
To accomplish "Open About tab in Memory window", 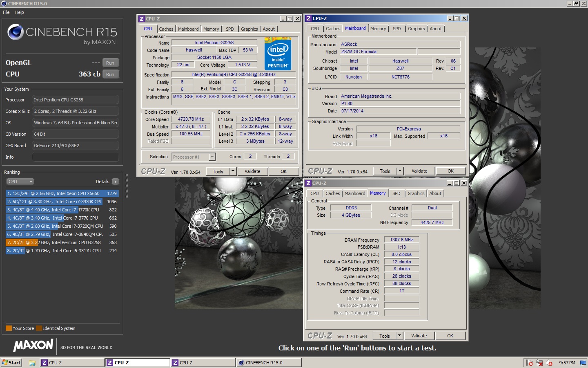I will [435, 193].
